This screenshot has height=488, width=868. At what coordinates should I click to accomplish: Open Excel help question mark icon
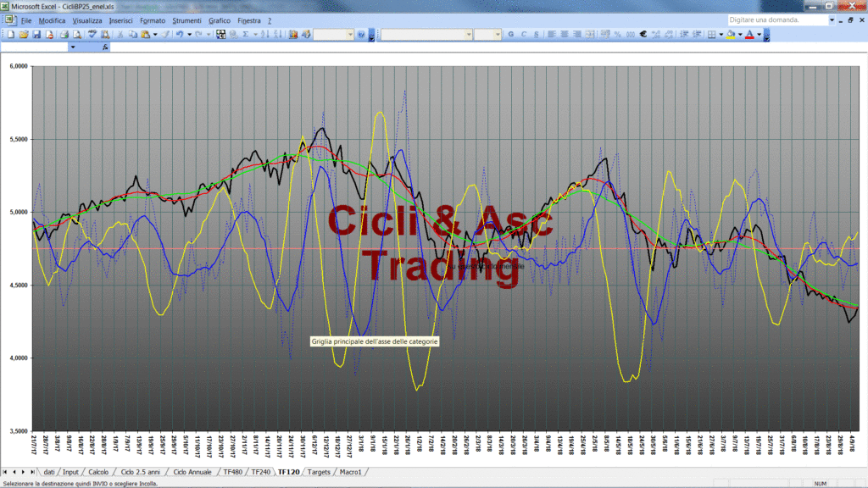[x=361, y=34]
